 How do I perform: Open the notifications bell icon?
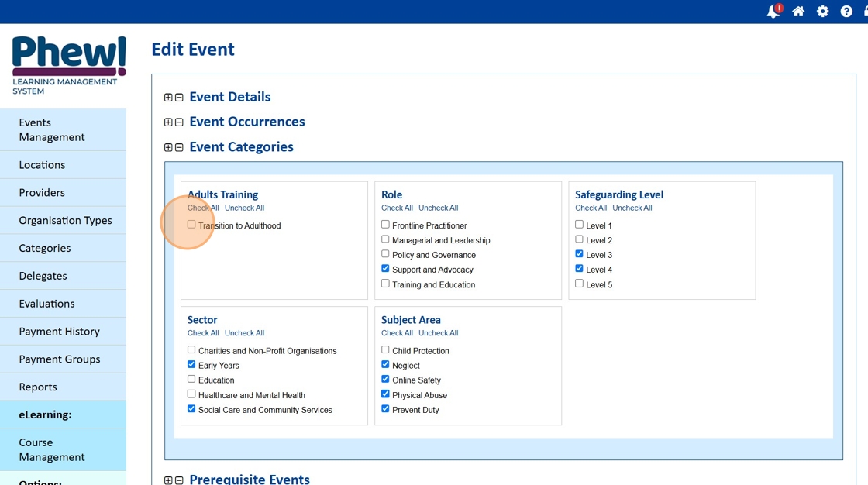(x=773, y=12)
